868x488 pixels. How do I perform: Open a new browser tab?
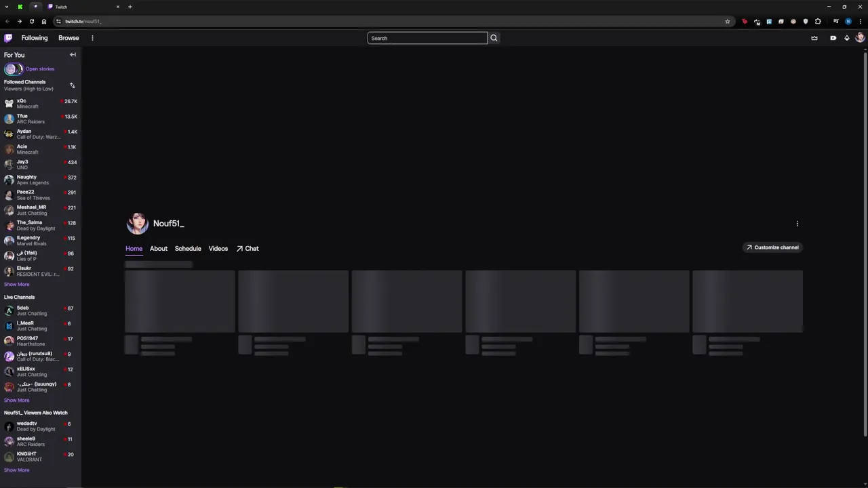(130, 7)
